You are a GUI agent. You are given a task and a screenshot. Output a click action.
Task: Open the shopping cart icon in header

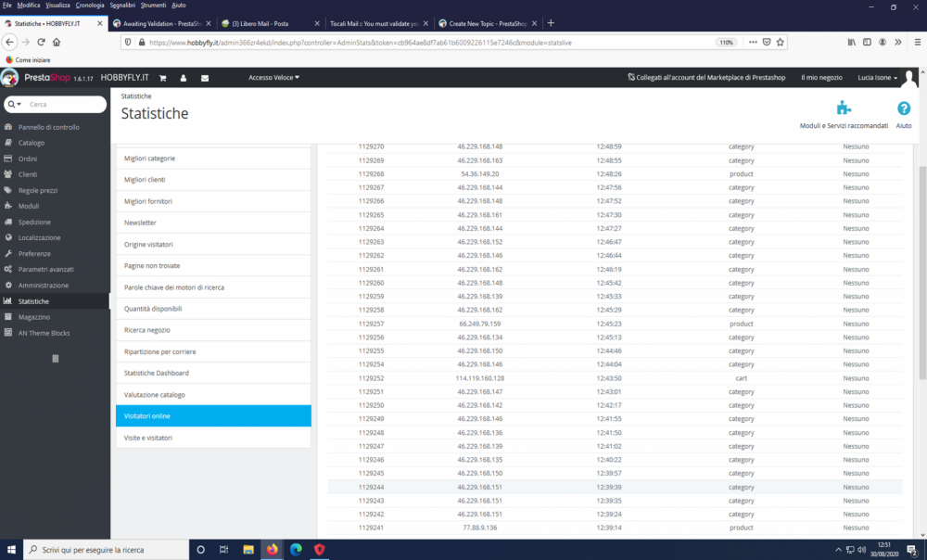162,78
